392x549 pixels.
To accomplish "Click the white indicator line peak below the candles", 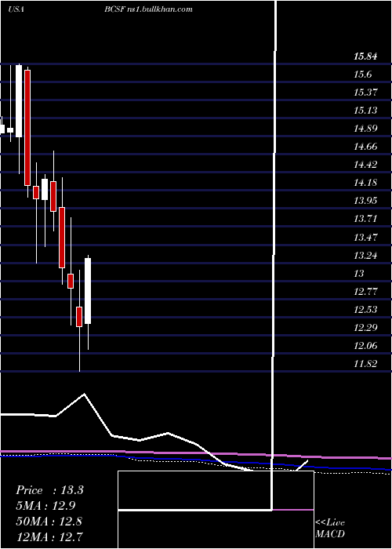I will coord(84,394).
